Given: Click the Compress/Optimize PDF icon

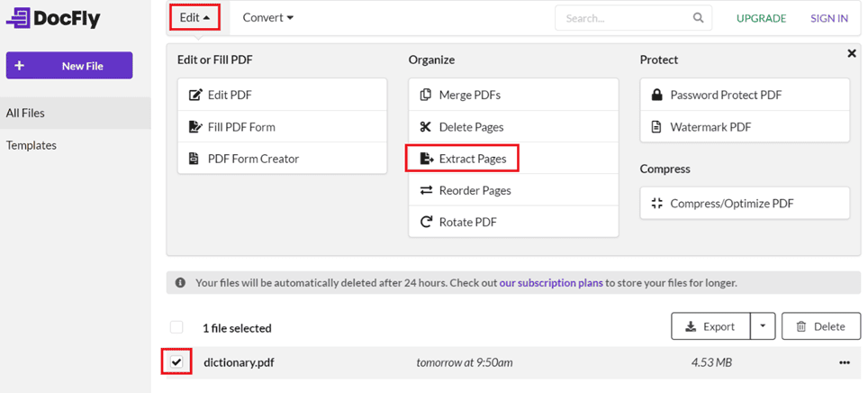Looking at the screenshot, I should (657, 204).
